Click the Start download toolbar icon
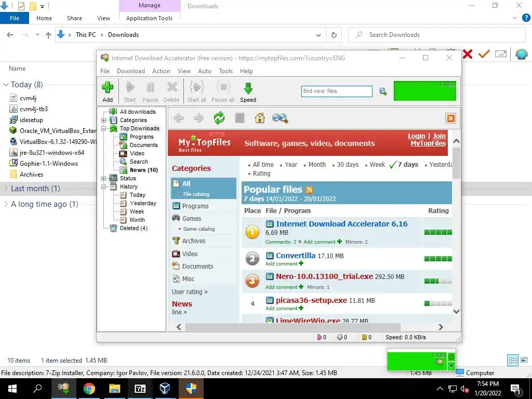Screen dimensions: 532x399 click(x=129, y=87)
